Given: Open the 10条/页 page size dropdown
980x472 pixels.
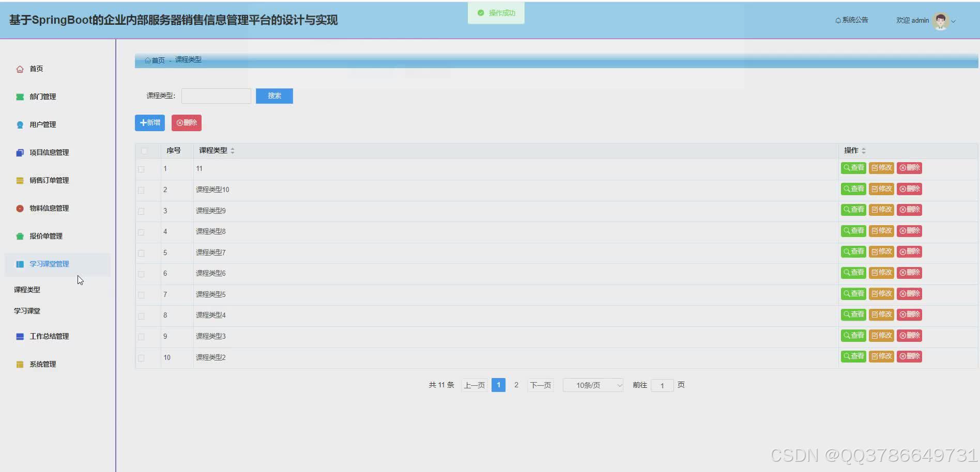Looking at the screenshot, I should (x=593, y=385).
